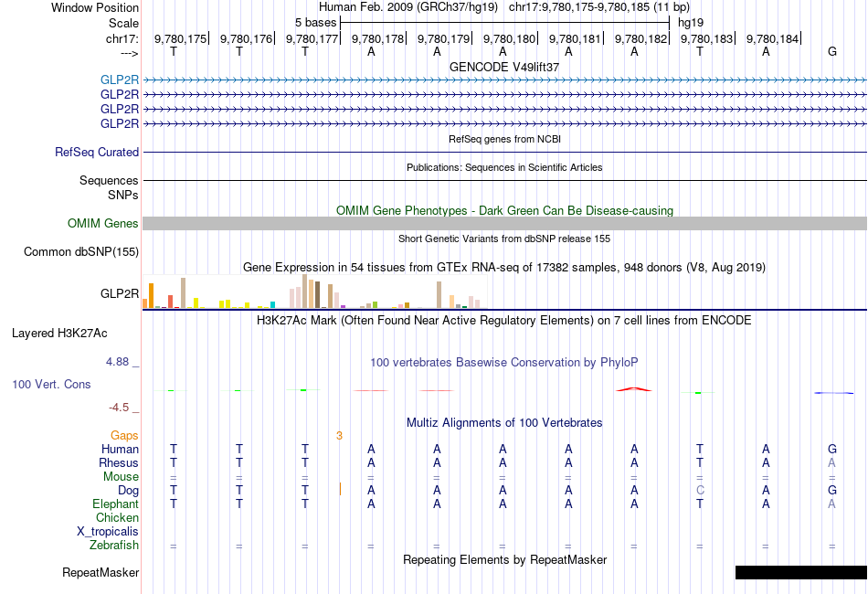The width and height of the screenshot is (868, 594).
Task: Click the 100 Vert. Cons track label
Action: (x=51, y=384)
